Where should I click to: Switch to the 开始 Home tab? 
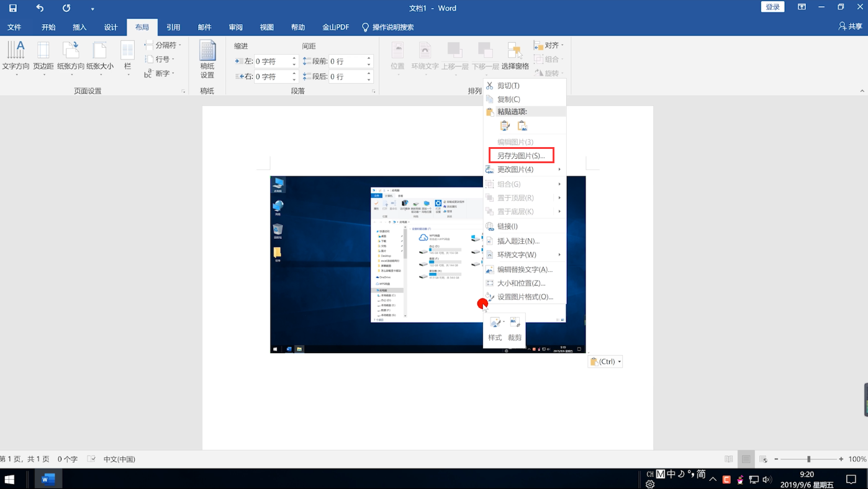(48, 27)
